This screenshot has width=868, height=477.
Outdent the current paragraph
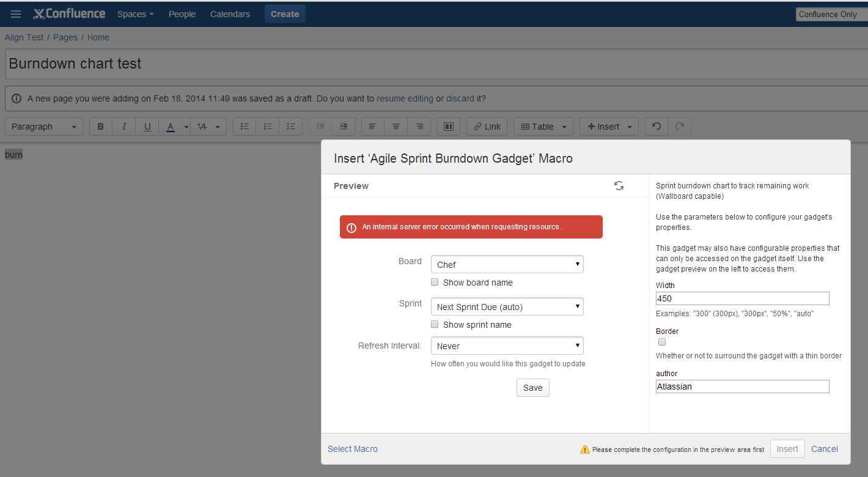click(320, 127)
